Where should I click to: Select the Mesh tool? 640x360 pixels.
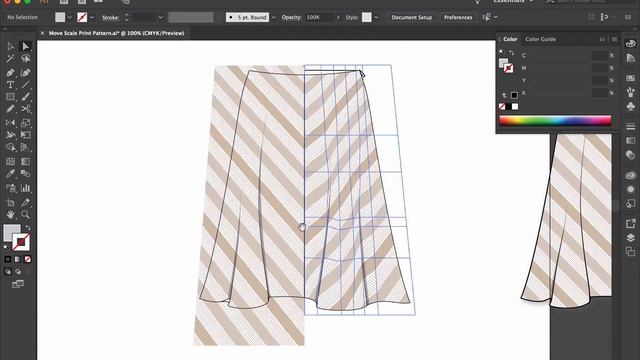(x=11, y=161)
